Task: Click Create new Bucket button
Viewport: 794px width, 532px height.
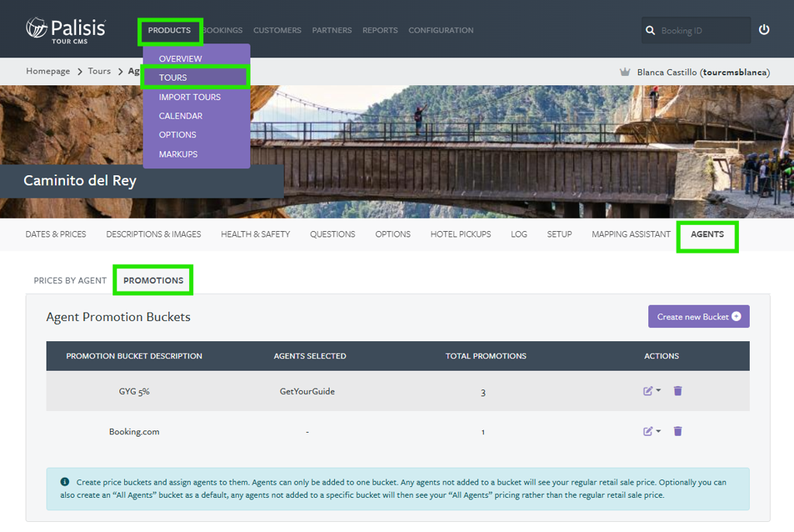Action: 699,316
